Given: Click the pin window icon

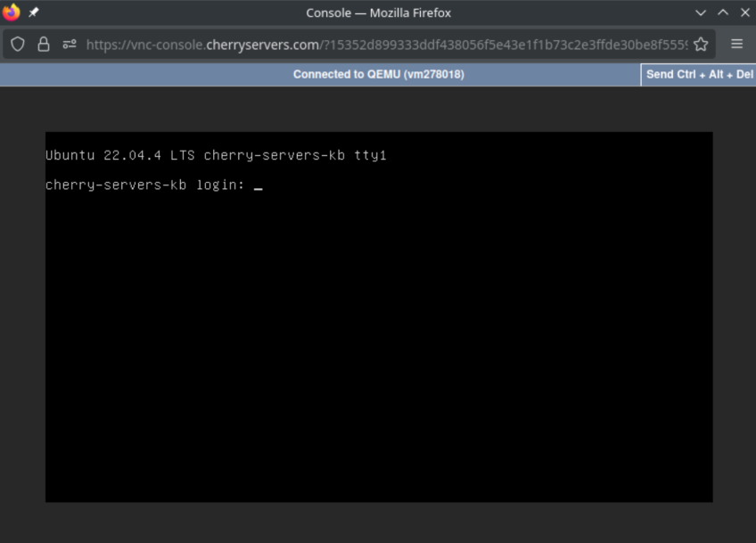Looking at the screenshot, I should (x=34, y=12).
